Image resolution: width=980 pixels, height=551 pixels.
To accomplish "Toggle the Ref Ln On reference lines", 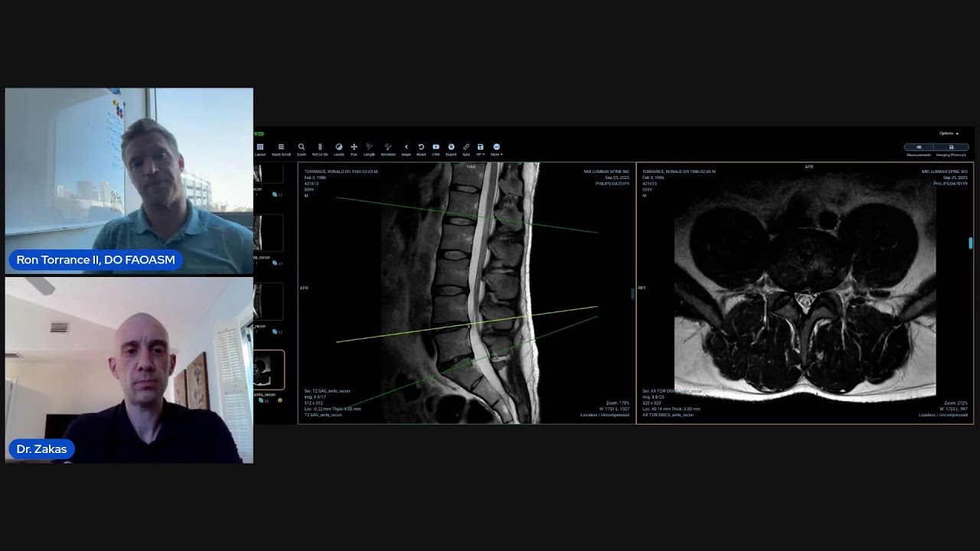I will pos(320,148).
